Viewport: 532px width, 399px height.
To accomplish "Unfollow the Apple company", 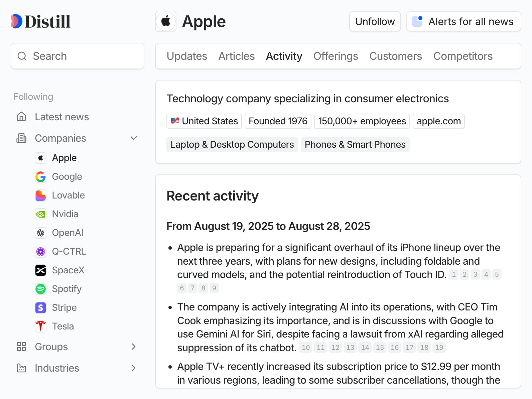I will coord(375,22).
